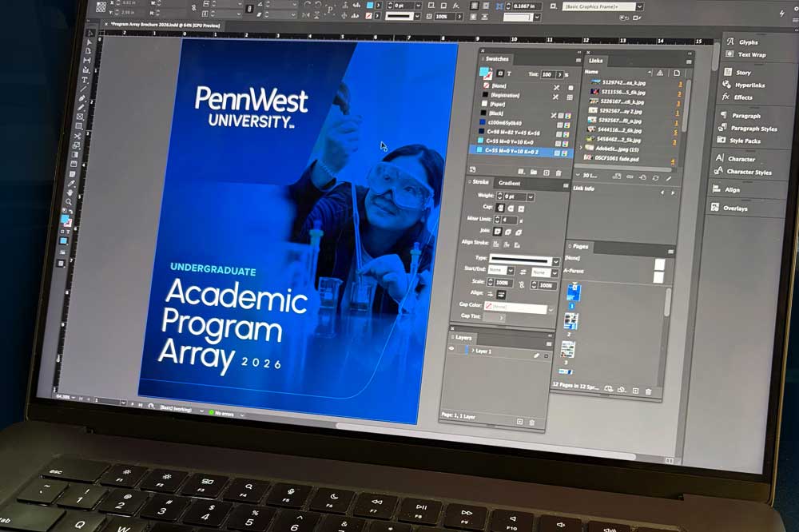Toggle formatting affects text T in Swatches
The height and width of the screenshot is (532, 799).
tap(509, 73)
